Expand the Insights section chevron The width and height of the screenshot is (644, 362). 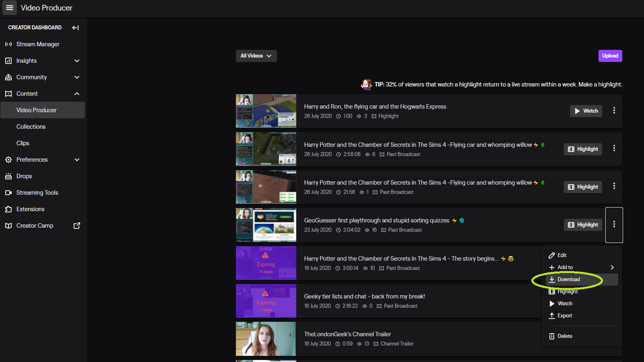[x=77, y=61]
